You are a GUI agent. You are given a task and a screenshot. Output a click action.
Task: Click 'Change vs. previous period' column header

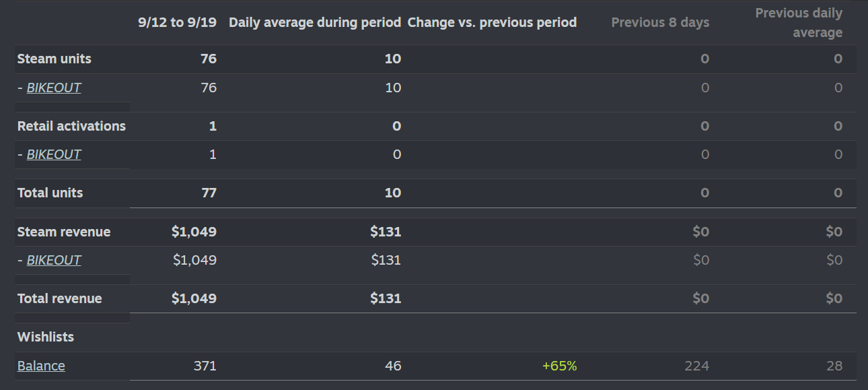coord(492,22)
